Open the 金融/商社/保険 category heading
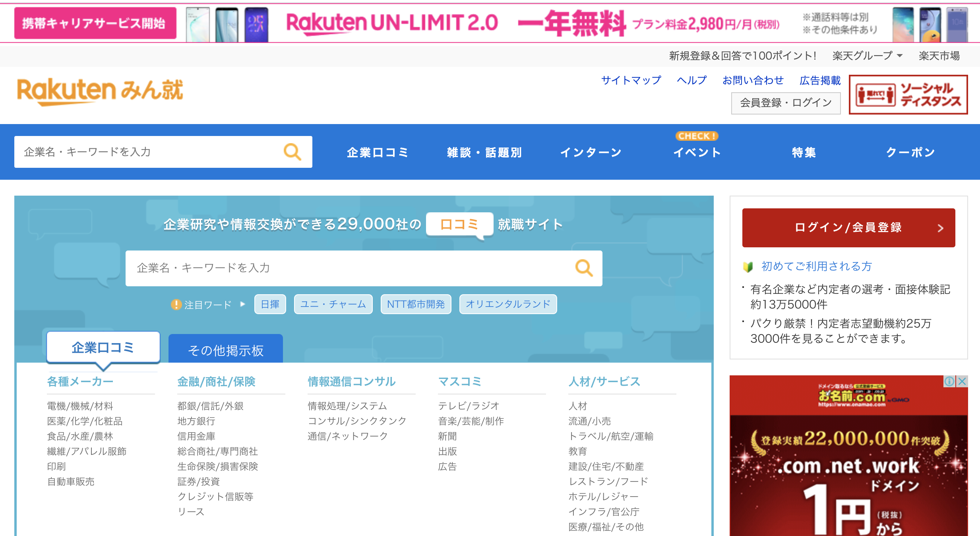The width and height of the screenshot is (980, 536). (x=217, y=382)
